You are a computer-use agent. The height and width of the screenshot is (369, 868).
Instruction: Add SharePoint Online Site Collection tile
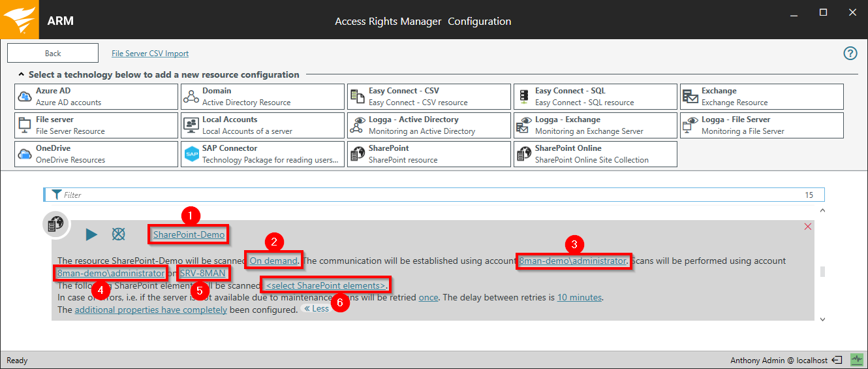[x=595, y=154]
